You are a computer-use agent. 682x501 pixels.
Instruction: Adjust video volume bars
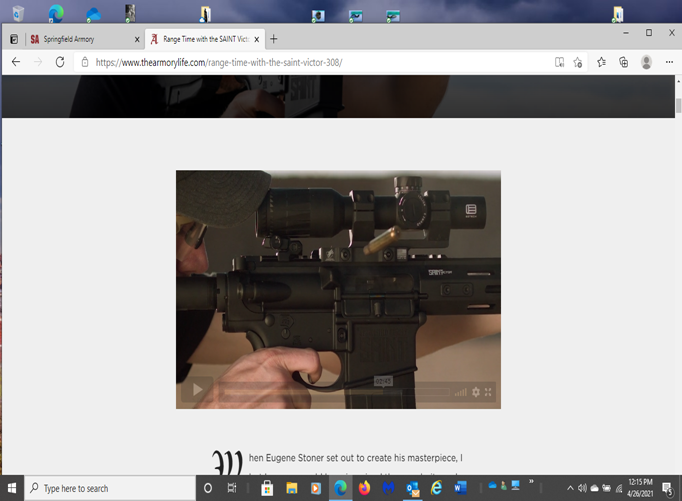pos(460,392)
